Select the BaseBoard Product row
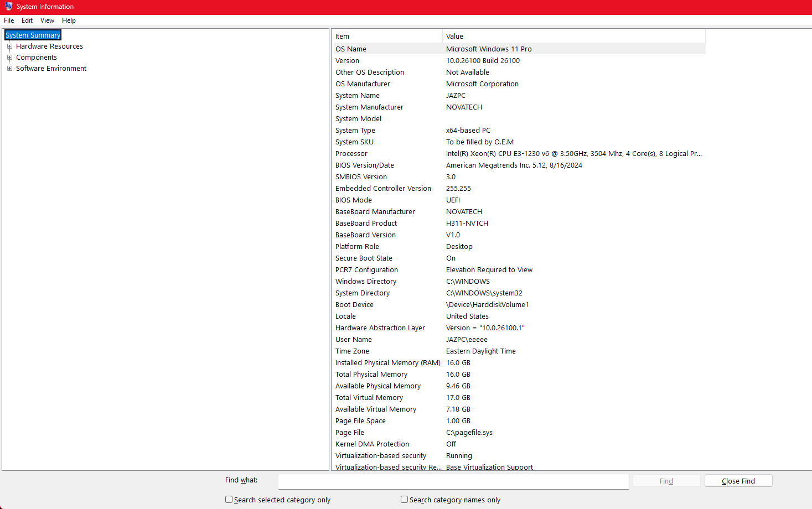Viewport: 812px width, 509px height. tap(520, 223)
